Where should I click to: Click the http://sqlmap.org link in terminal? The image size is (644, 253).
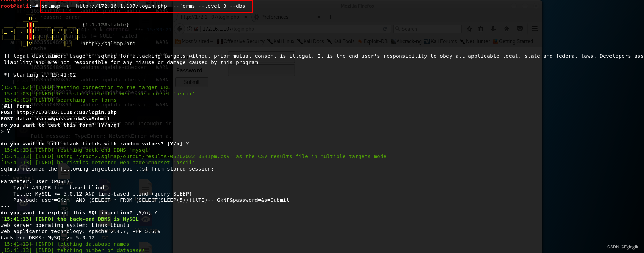[109, 44]
